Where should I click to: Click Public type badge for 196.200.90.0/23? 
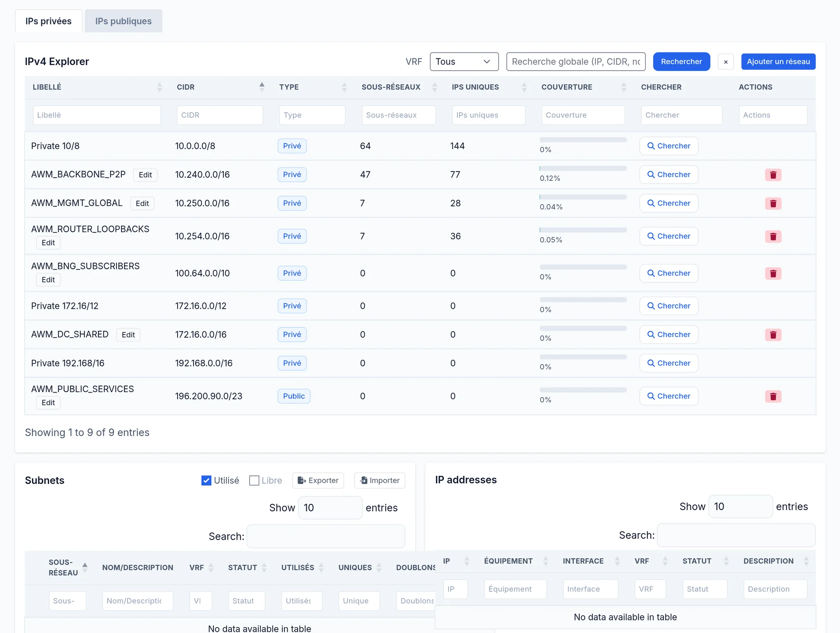294,396
